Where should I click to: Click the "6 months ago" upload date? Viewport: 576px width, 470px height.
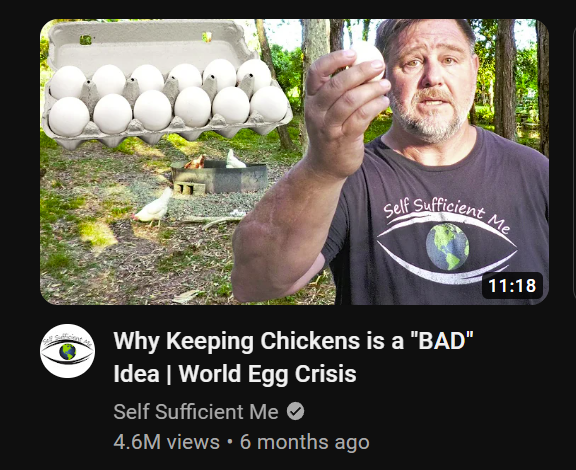point(305,442)
